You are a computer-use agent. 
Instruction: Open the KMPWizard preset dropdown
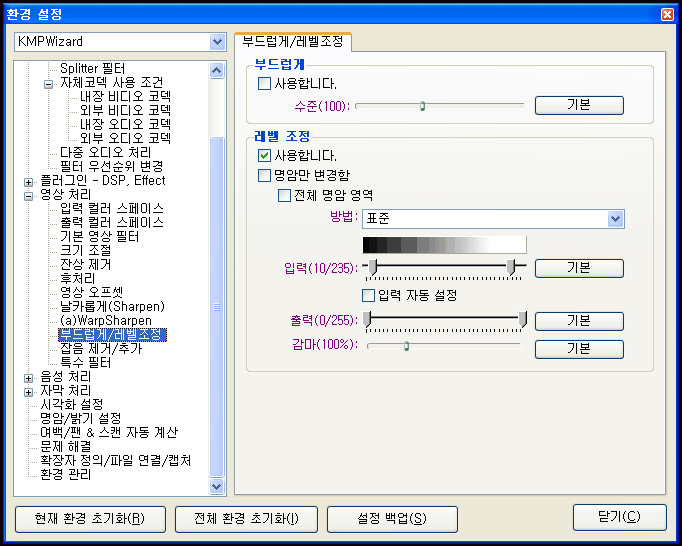217,42
